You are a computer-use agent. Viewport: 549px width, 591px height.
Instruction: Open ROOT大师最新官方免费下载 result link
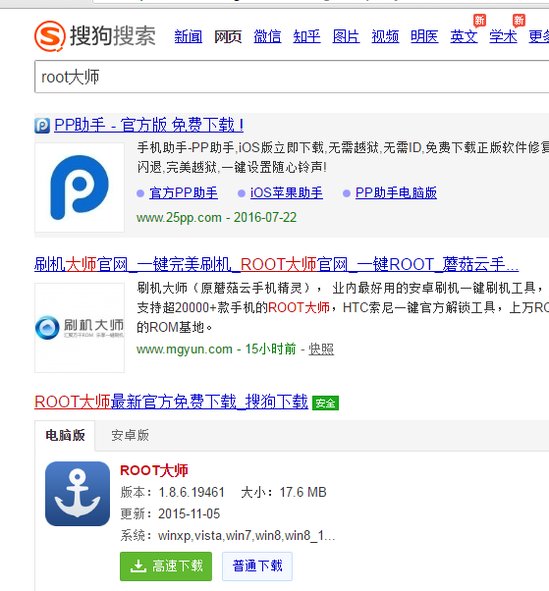coord(171,402)
